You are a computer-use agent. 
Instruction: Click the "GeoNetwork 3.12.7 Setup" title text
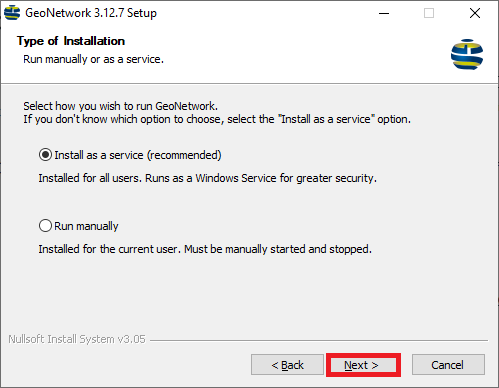pos(91,13)
